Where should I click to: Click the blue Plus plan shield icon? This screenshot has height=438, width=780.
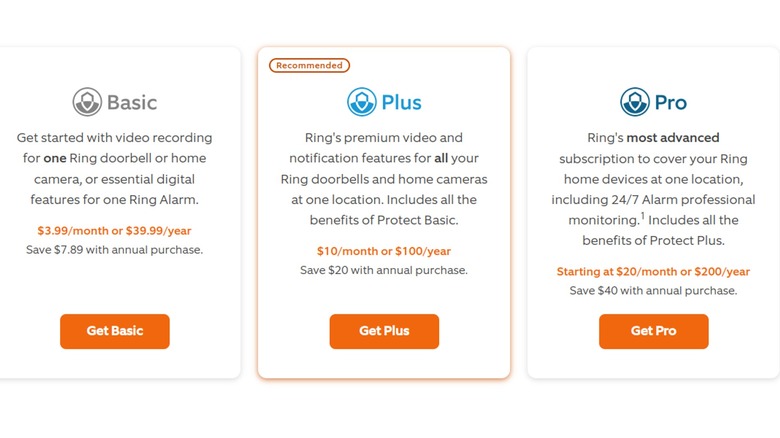pyautogui.click(x=361, y=102)
